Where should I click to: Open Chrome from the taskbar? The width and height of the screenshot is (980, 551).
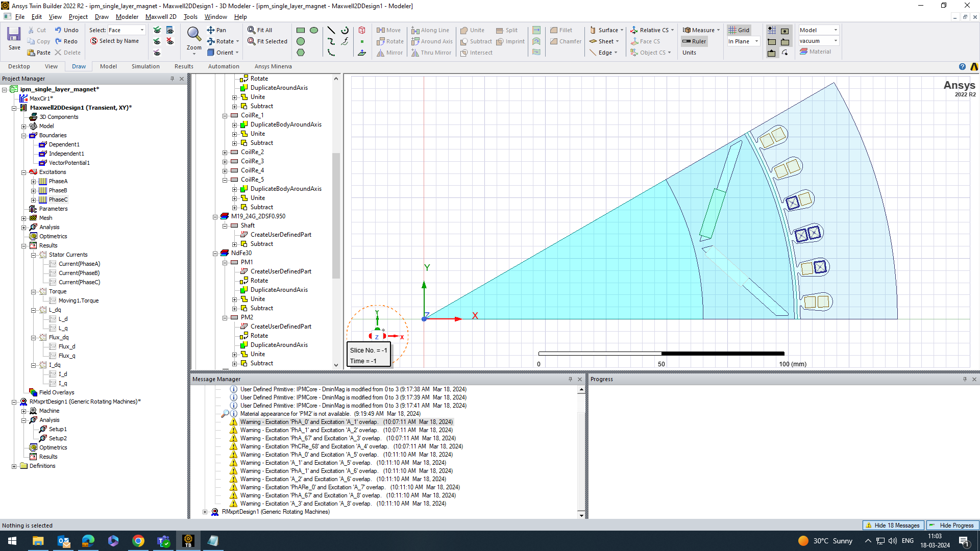point(138,541)
